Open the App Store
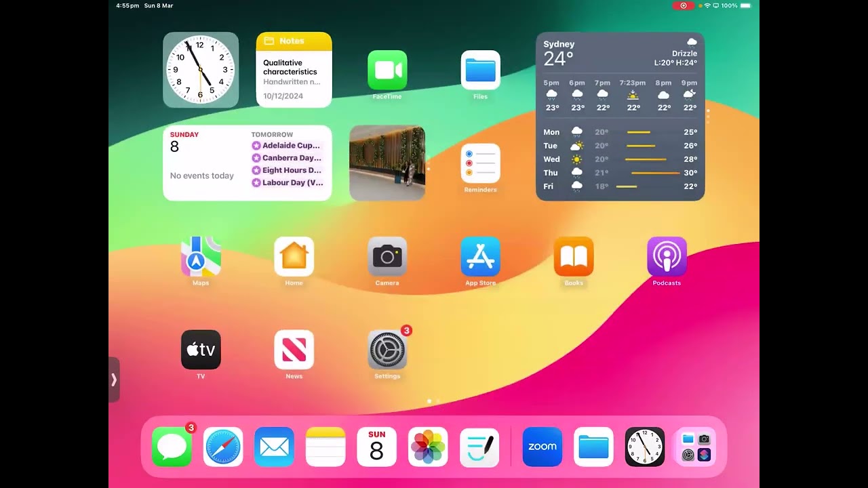Viewport: 868px width, 488px height. pyautogui.click(x=481, y=256)
